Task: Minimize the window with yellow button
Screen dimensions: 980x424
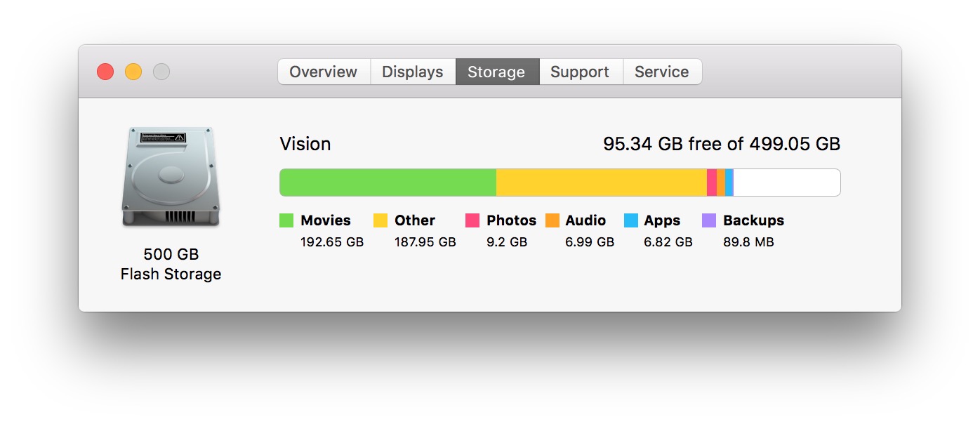Action: point(133,72)
